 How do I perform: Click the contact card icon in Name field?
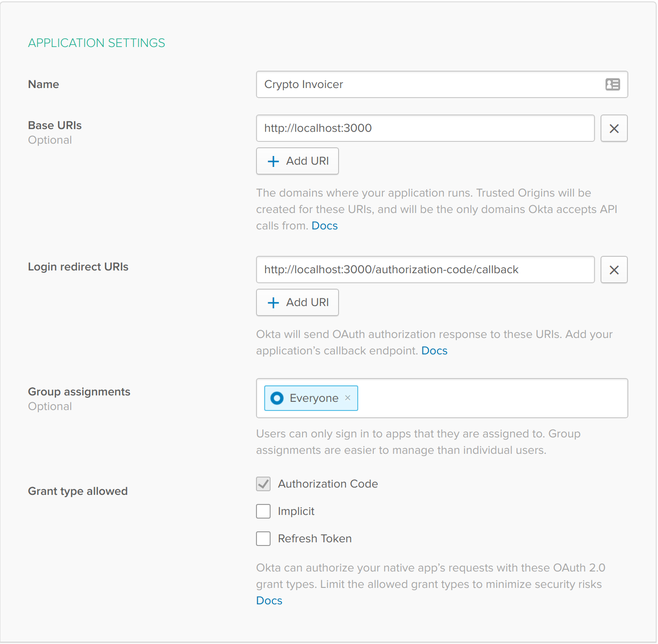coord(612,84)
